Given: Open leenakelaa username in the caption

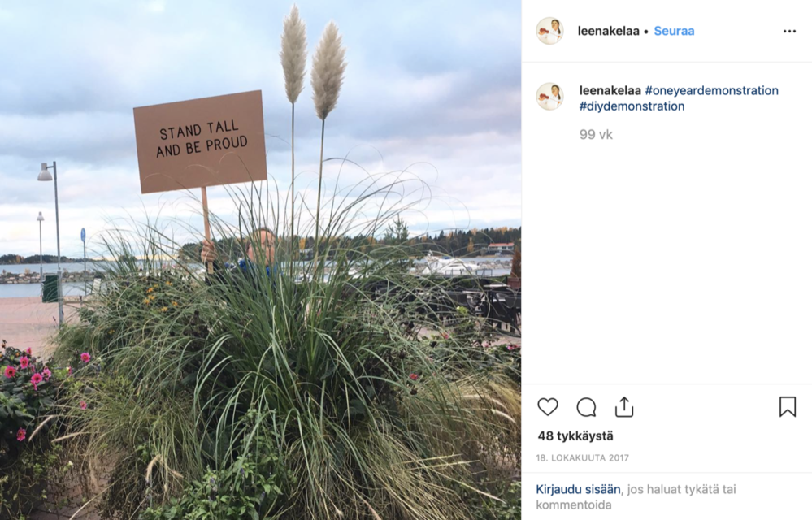Looking at the screenshot, I should pos(610,90).
